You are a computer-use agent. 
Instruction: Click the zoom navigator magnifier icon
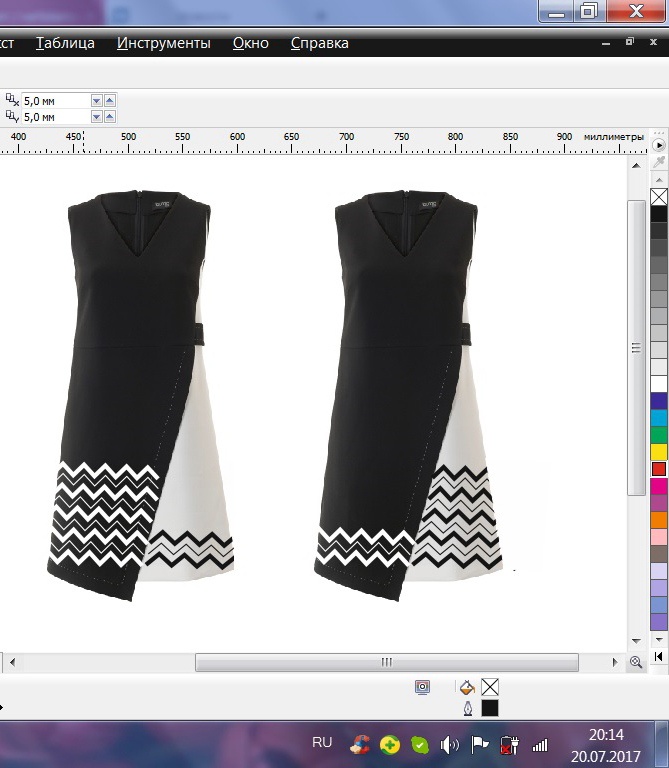636,662
